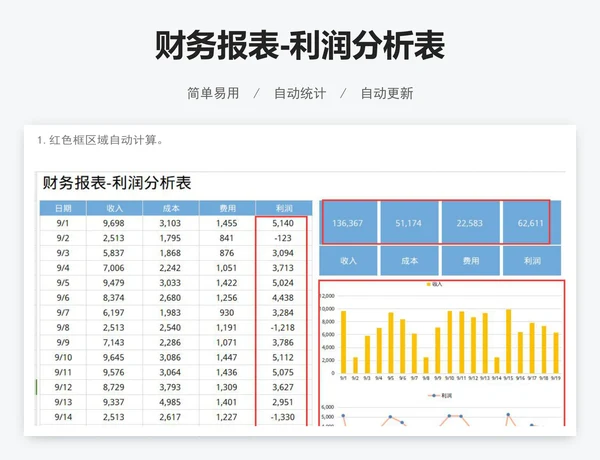Select profit cell 3,094
Screen dimensions: 600x460
pyautogui.click(x=283, y=253)
